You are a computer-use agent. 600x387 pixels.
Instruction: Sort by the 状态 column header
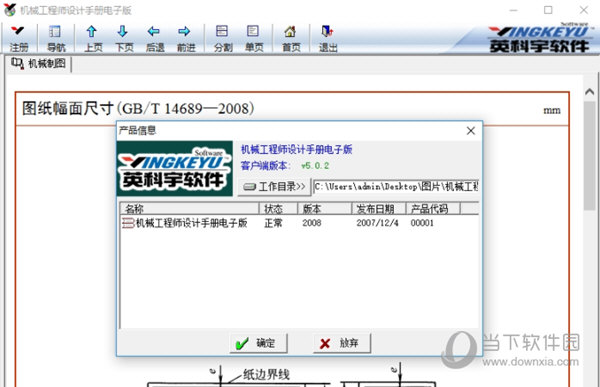[278, 209]
